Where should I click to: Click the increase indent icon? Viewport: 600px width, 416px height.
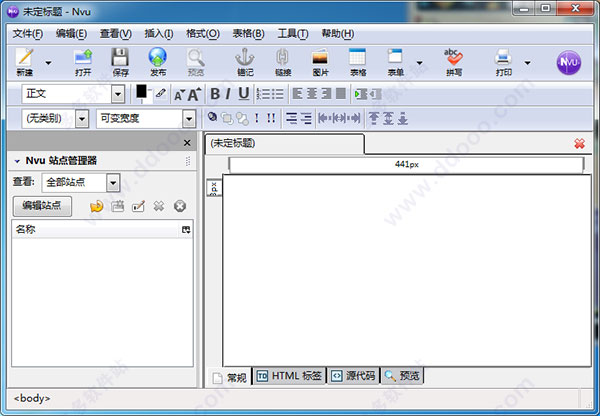[x=361, y=94]
